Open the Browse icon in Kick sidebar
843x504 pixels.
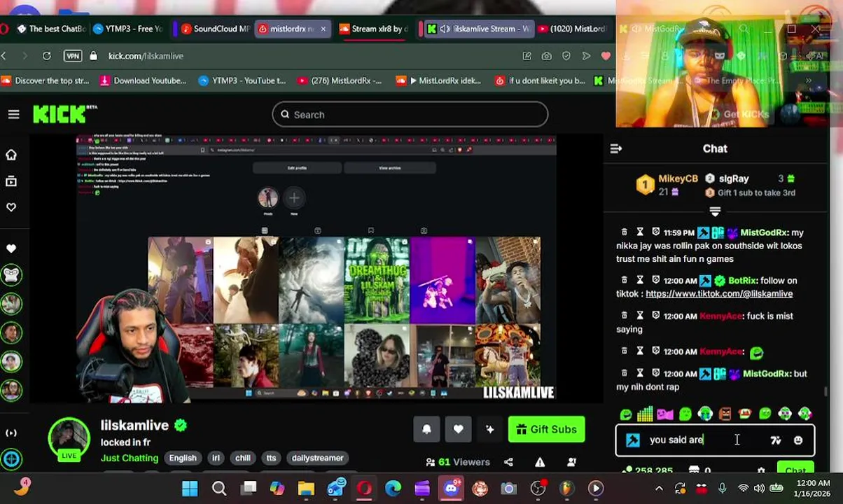click(11, 181)
